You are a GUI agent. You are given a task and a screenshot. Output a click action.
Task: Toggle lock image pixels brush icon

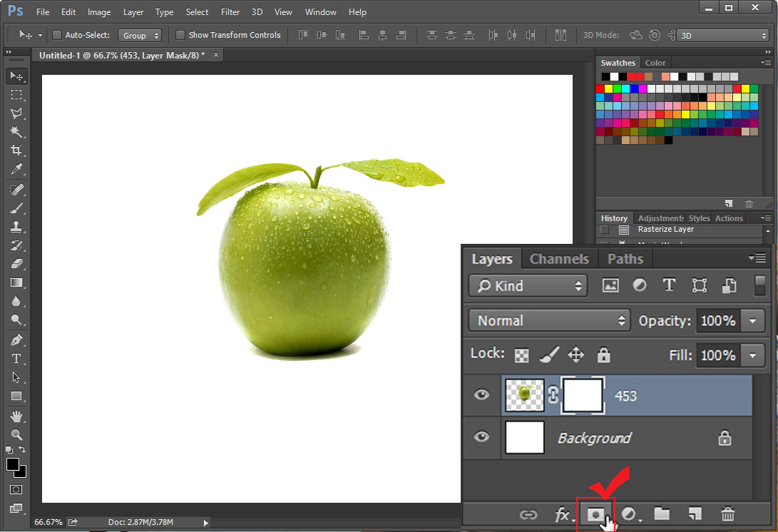click(549, 355)
